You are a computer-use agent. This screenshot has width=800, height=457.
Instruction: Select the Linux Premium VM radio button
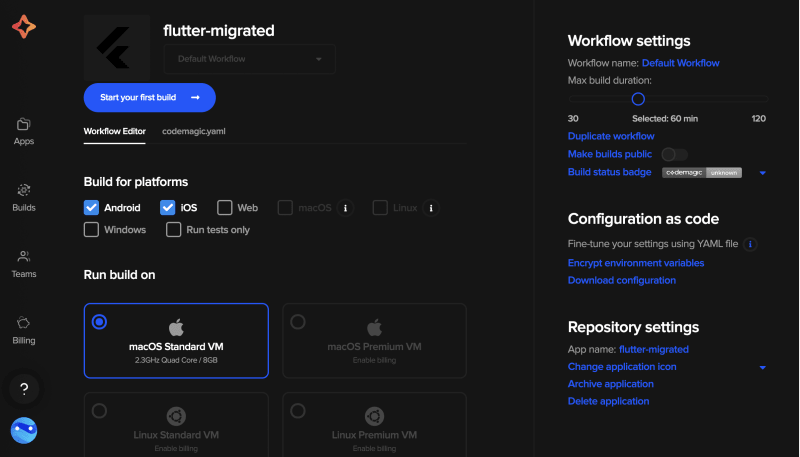(x=298, y=411)
